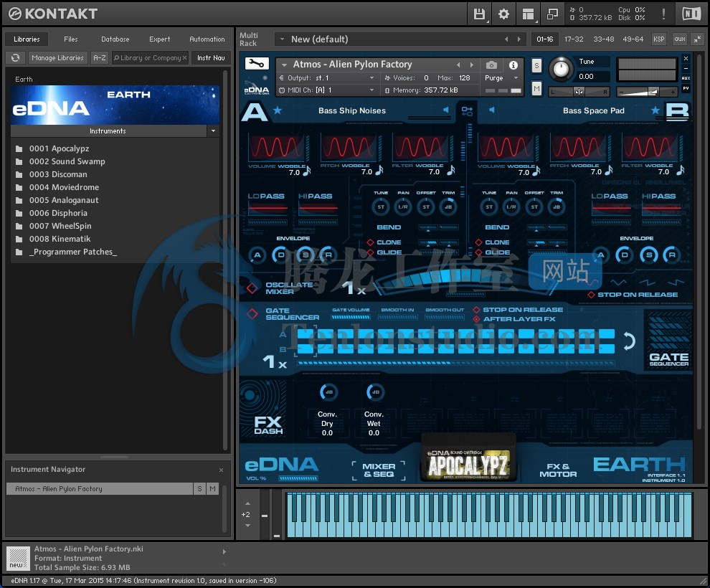Open the Purge dropdown menu
This screenshot has width=710, height=588.
click(x=516, y=78)
